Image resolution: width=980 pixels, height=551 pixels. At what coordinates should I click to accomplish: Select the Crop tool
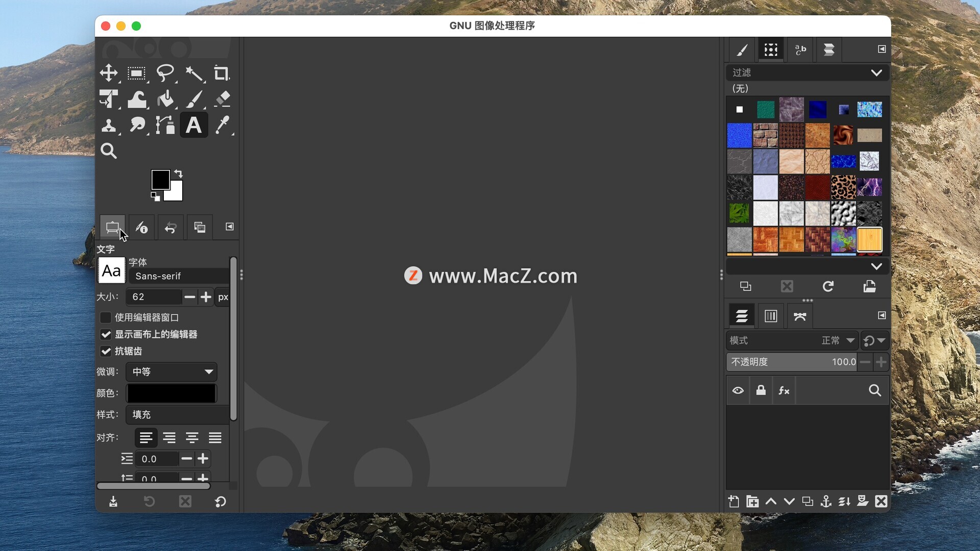pos(221,73)
